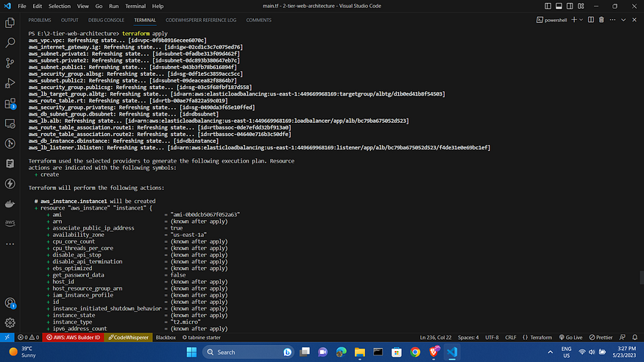Switch to the Problems tab
Viewport: 644px width, 362px height.
coord(40,20)
